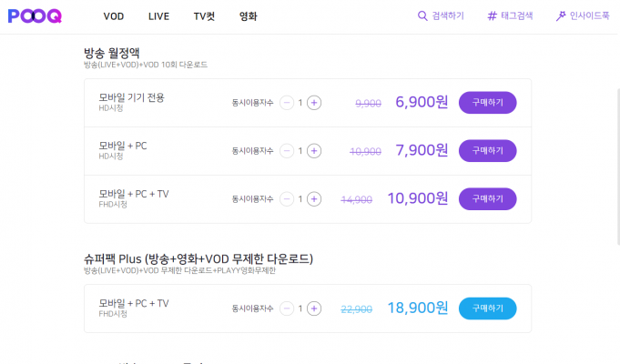
Task: Click the hashtag tag-search icon
Action: coord(492,16)
